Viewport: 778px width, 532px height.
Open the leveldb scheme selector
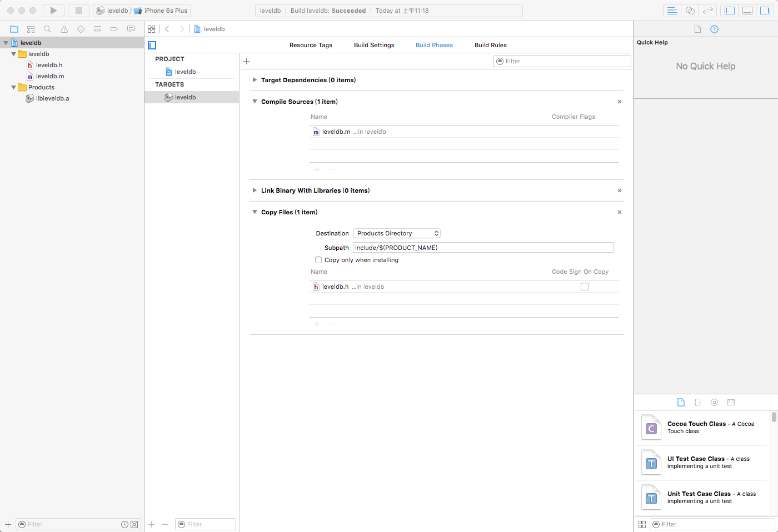112,11
